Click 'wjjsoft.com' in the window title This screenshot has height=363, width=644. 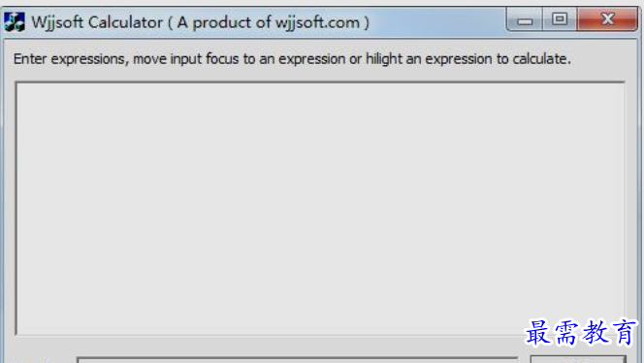pyautogui.click(x=317, y=22)
